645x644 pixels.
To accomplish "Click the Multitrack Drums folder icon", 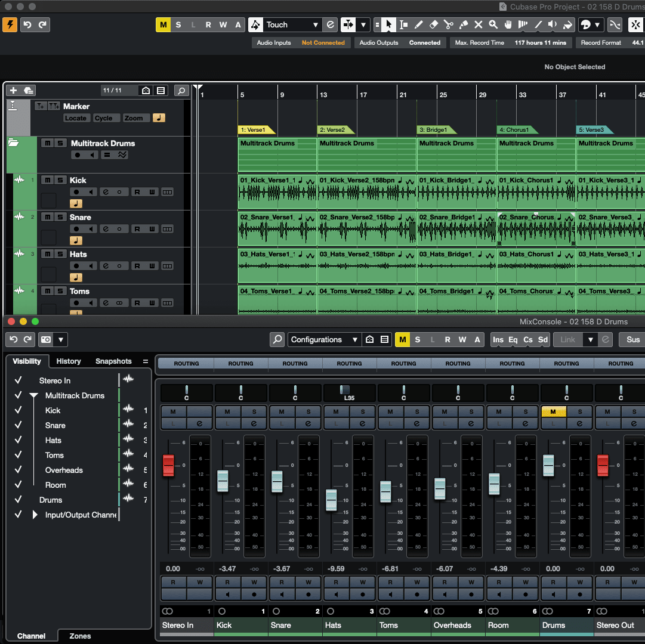I will [13, 143].
